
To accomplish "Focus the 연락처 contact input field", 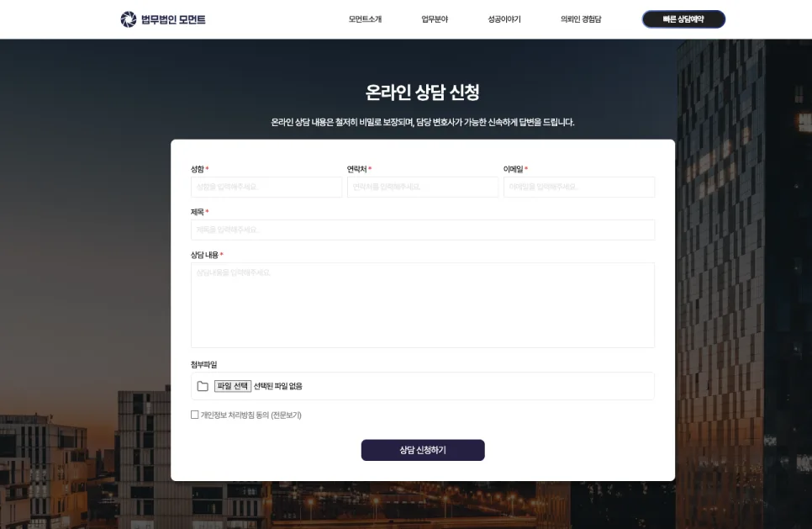I will pos(423,187).
